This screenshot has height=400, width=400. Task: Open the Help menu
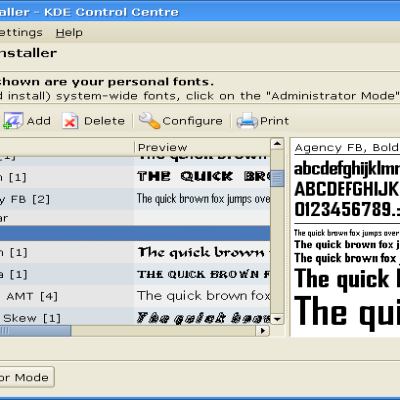pyautogui.click(x=69, y=33)
